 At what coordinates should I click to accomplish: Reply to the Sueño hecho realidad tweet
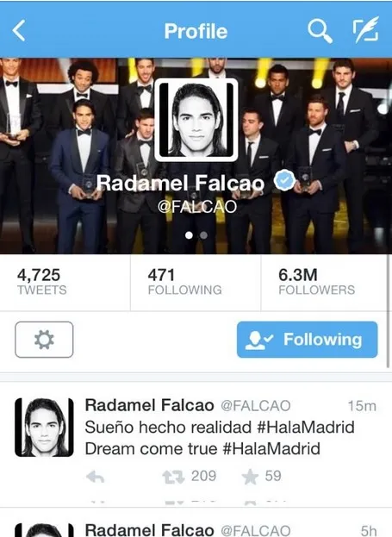tap(95, 477)
